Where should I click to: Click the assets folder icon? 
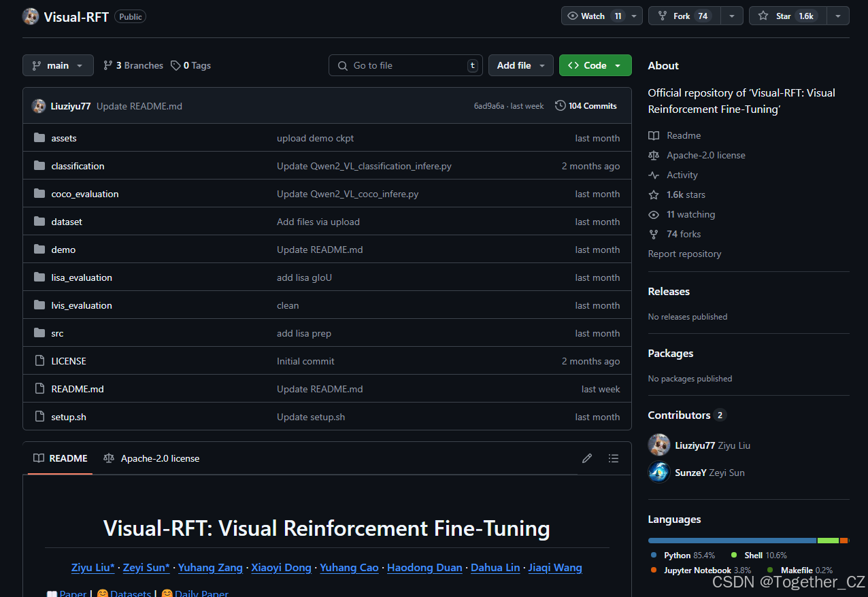click(x=39, y=138)
